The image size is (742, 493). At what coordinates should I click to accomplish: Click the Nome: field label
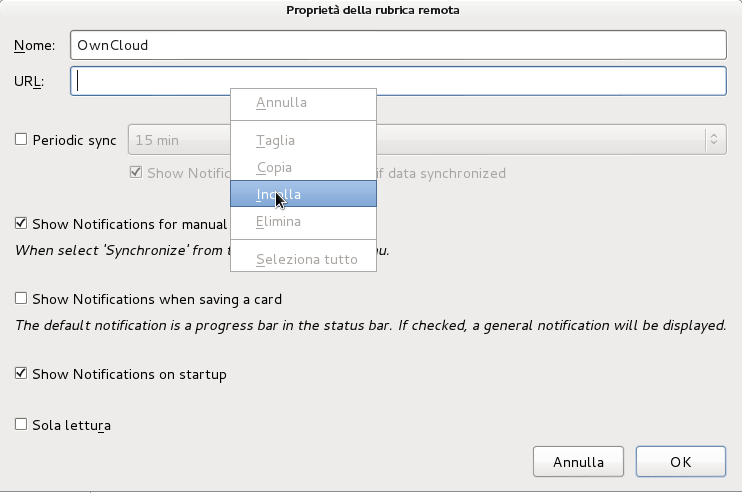[37, 46]
